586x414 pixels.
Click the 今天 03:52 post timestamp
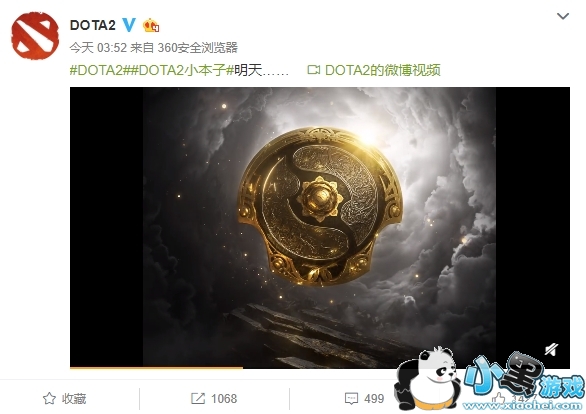pyautogui.click(x=98, y=47)
